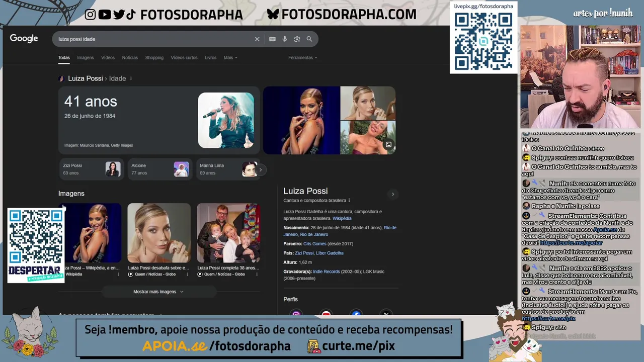Open the Alcione 77 anos card

(x=160, y=169)
